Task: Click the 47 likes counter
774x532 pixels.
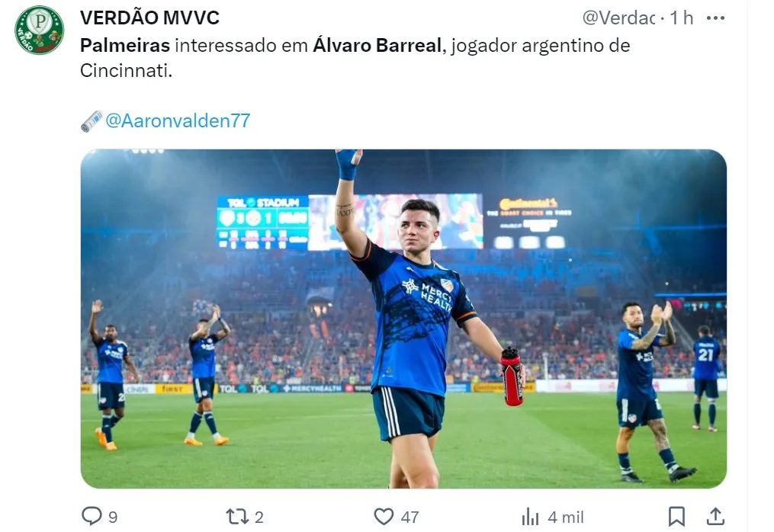Action: click(409, 518)
